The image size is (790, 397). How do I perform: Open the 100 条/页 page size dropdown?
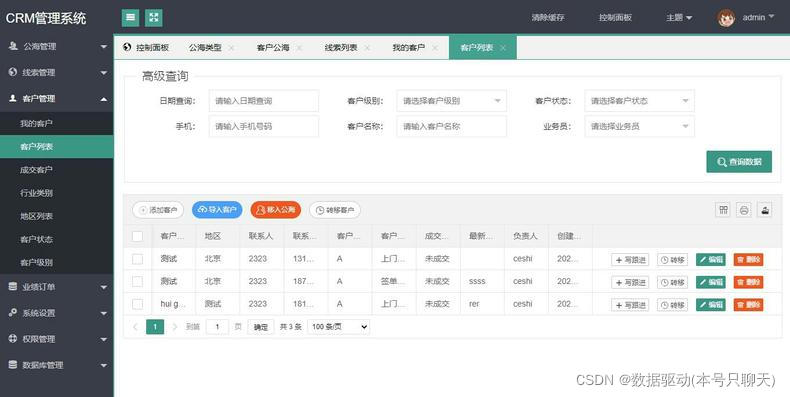pos(339,327)
